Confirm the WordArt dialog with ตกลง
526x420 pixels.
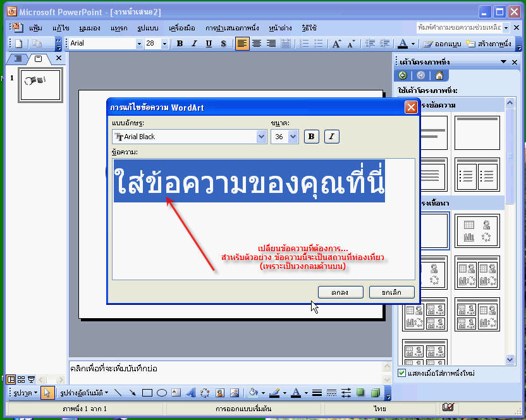pyautogui.click(x=341, y=292)
